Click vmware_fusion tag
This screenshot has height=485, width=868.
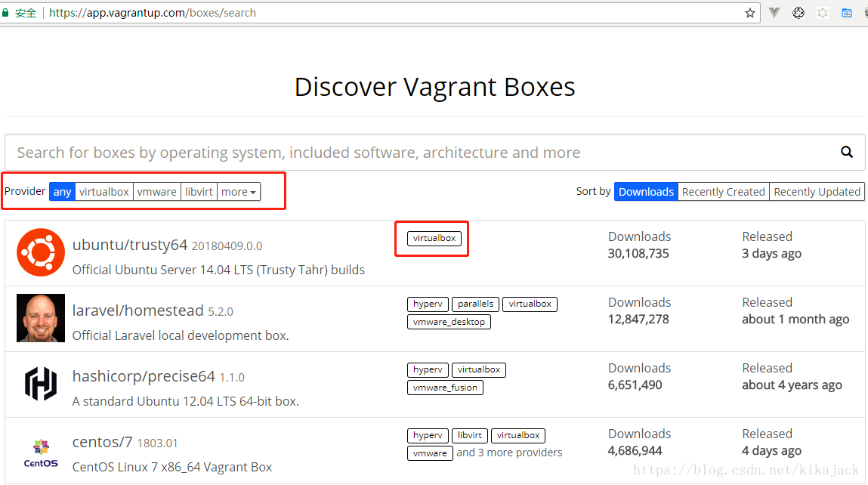click(445, 388)
